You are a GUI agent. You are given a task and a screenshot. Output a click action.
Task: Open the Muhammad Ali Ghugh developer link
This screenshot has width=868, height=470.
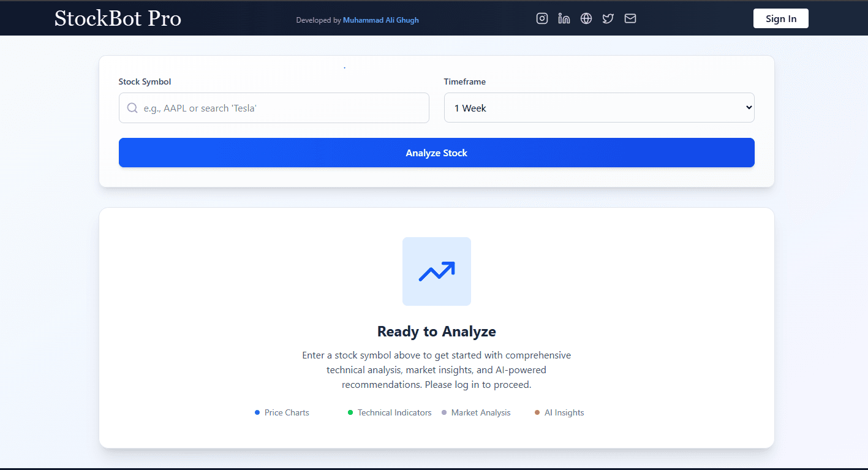pyautogui.click(x=381, y=20)
